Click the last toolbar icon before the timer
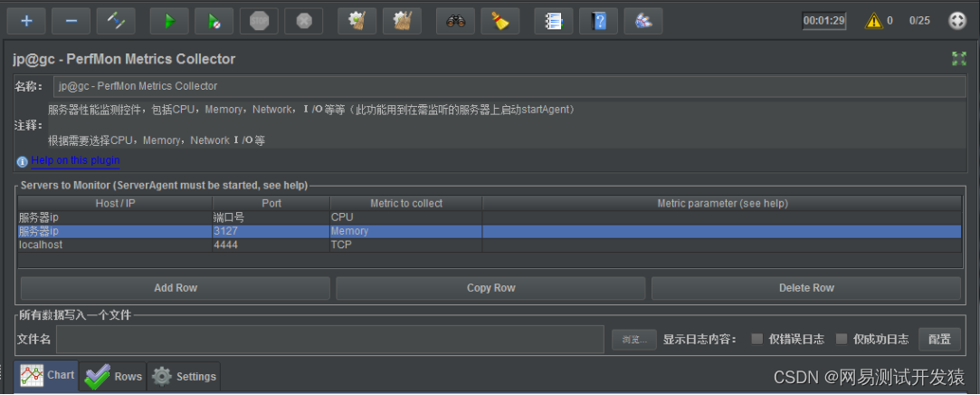This screenshot has width=980, height=395. [643, 21]
